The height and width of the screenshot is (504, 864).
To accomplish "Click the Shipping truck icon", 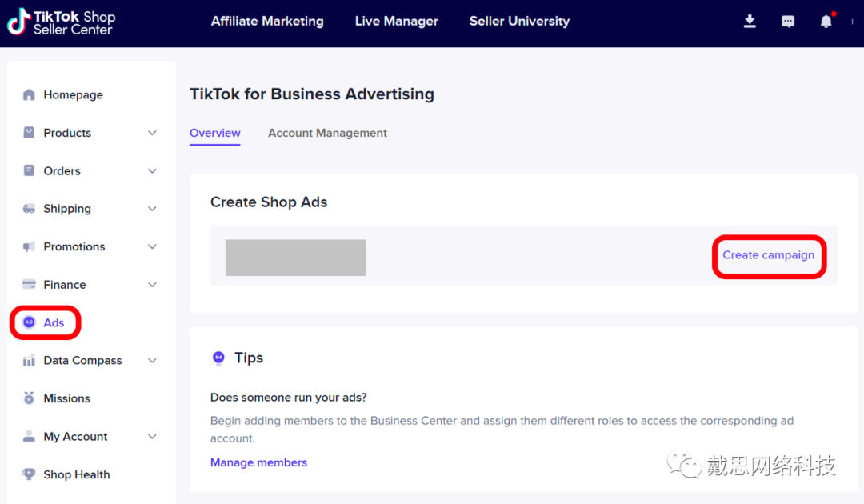I will (x=30, y=209).
